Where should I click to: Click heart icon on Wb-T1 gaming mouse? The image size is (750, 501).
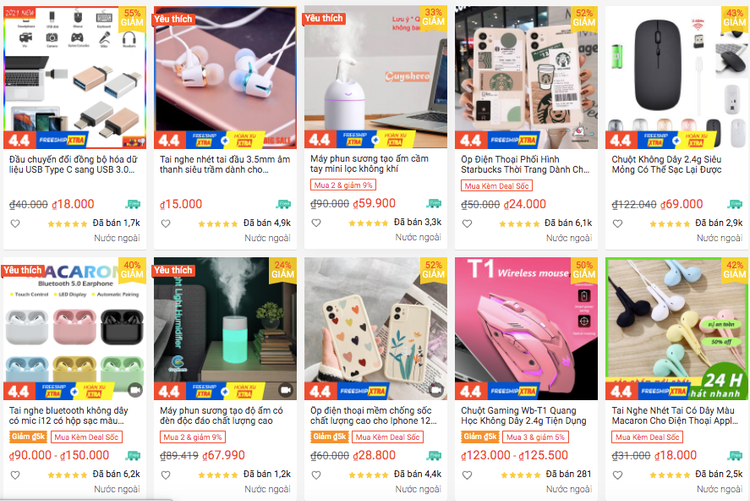tap(467, 475)
